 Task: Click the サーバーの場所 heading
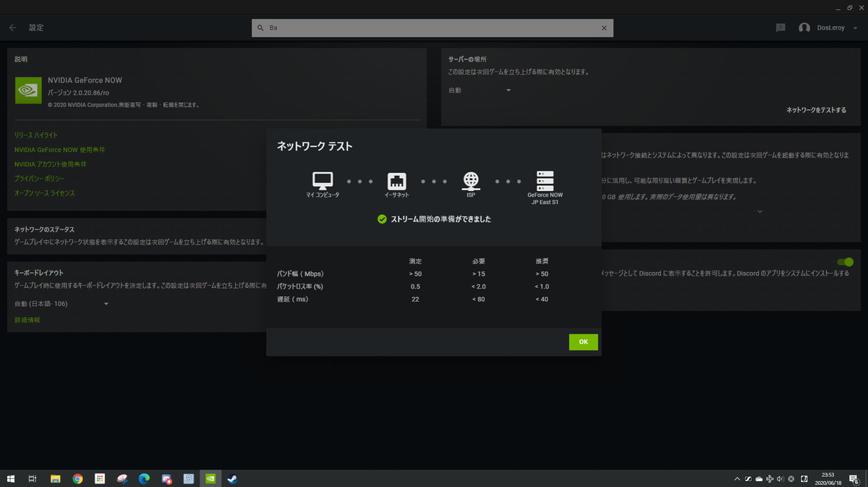click(467, 59)
